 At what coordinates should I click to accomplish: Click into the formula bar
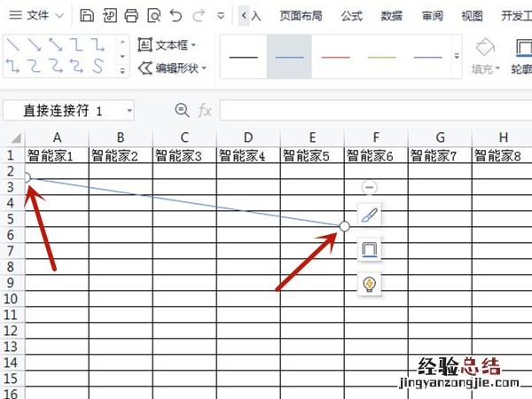(x=376, y=110)
